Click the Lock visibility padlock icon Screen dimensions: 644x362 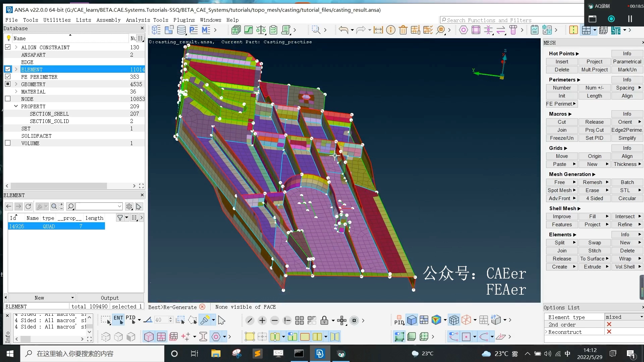tap(324, 320)
